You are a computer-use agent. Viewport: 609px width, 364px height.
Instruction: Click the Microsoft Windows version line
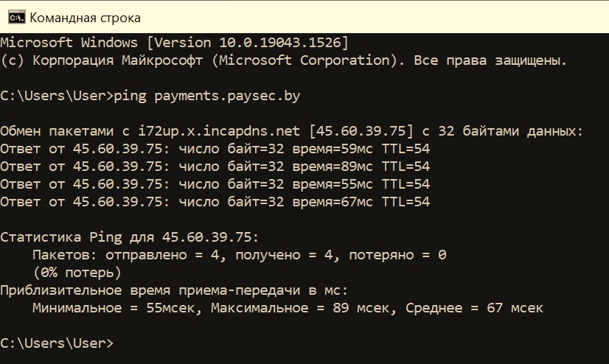[175, 42]
